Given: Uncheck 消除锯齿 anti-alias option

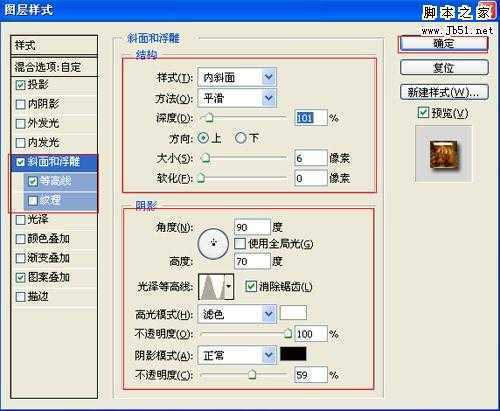Looking at the screenshot, I should click(x=251, y=286).
